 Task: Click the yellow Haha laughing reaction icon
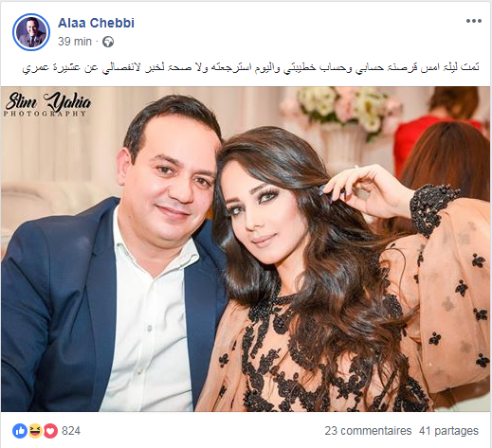click(x=35, y=431)
